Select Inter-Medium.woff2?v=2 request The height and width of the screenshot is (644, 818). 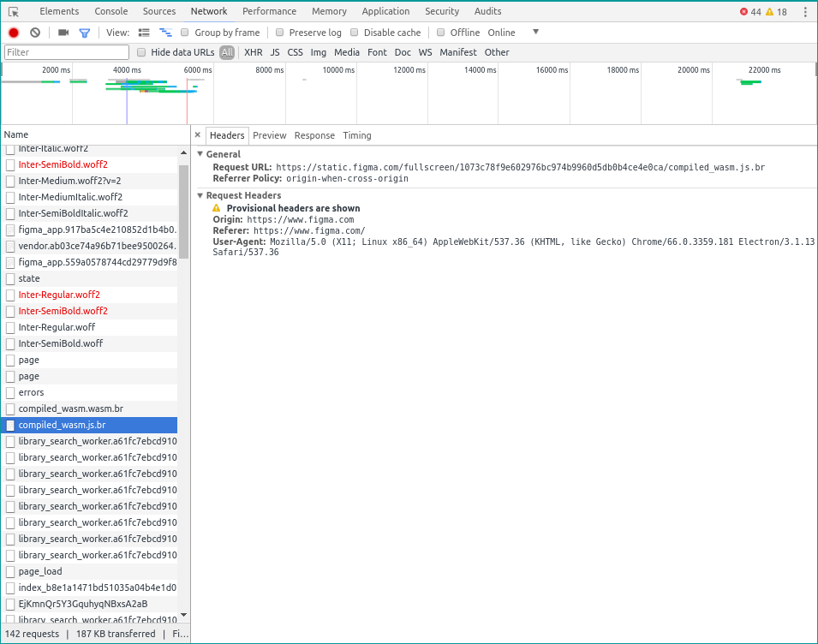coord(89,181)
